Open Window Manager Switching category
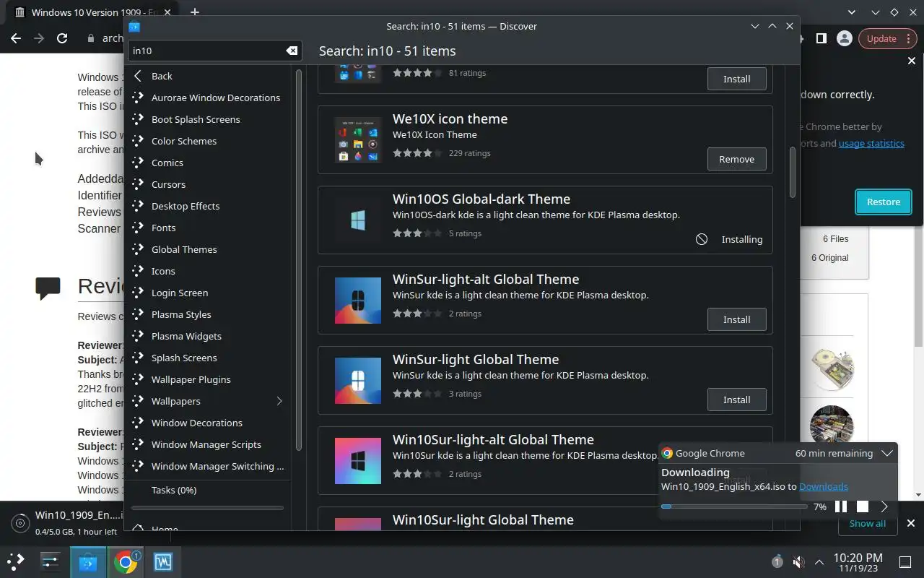 point(208,466)
